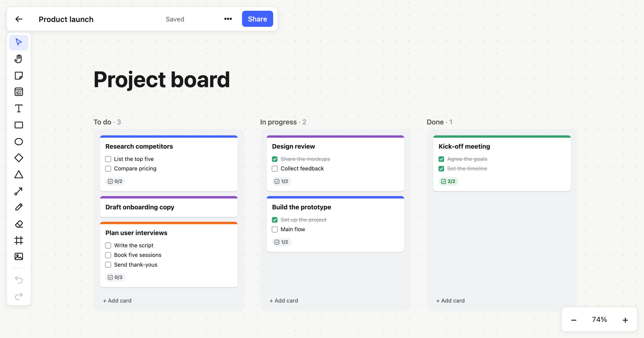Add card to Done column
This screenshot has width=644, height=338.
coord(451,301)
